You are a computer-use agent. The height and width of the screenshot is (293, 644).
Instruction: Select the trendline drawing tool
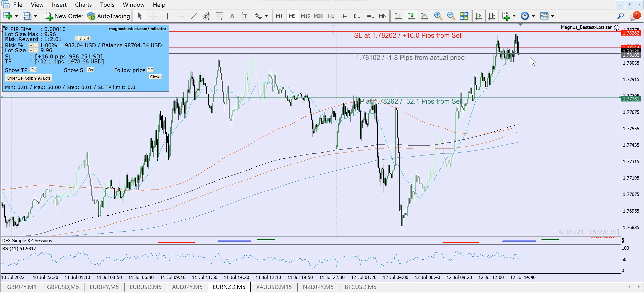coord(193,16)
